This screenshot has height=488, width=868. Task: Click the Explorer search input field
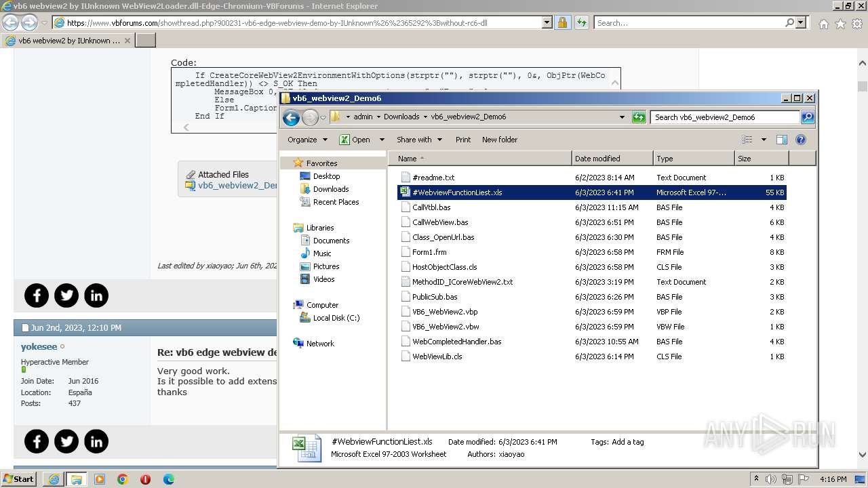click(x=725, y=117)
